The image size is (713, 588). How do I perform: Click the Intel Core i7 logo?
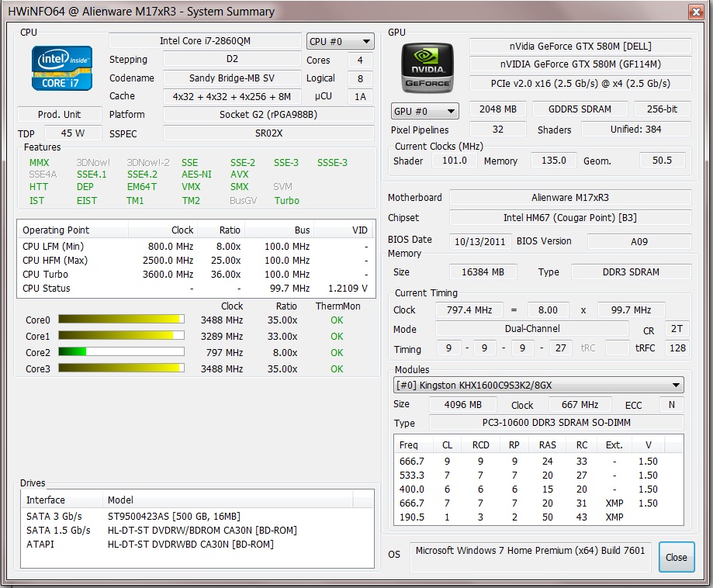62,68
